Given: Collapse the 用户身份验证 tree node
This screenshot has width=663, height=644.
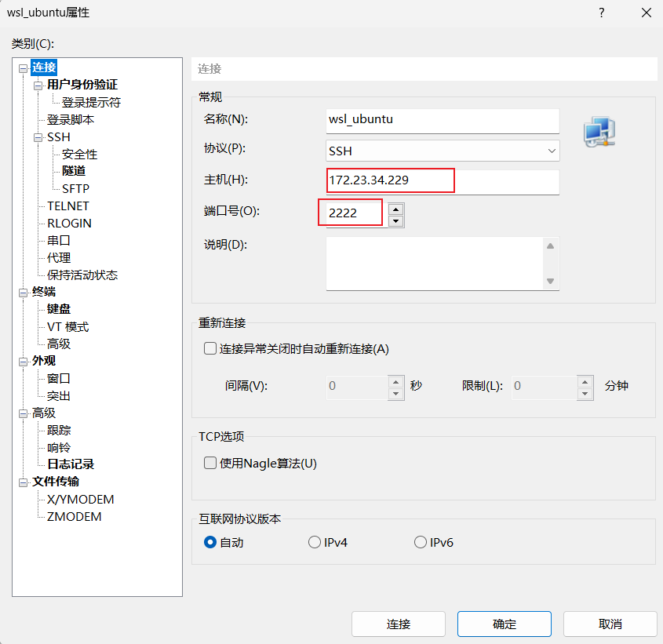Looking at the screenshot, I should 38,86.
